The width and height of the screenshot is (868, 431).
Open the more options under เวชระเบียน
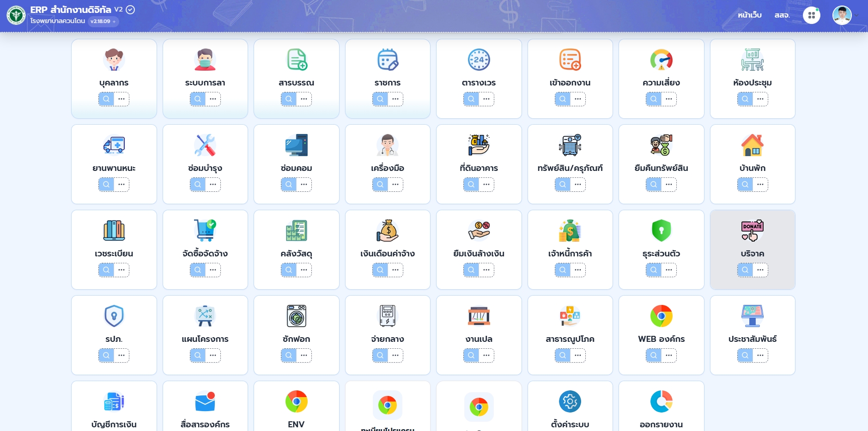point(121,270)
